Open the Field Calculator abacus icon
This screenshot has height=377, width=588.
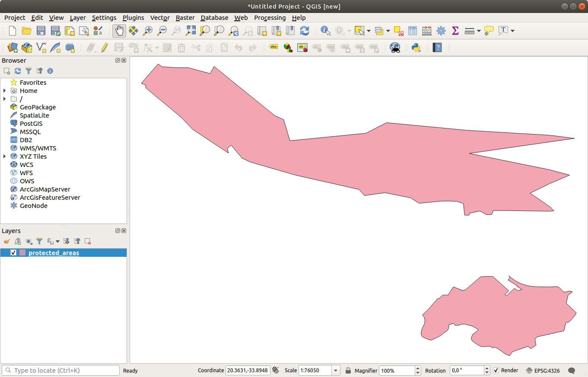click(x=427, y=31)
